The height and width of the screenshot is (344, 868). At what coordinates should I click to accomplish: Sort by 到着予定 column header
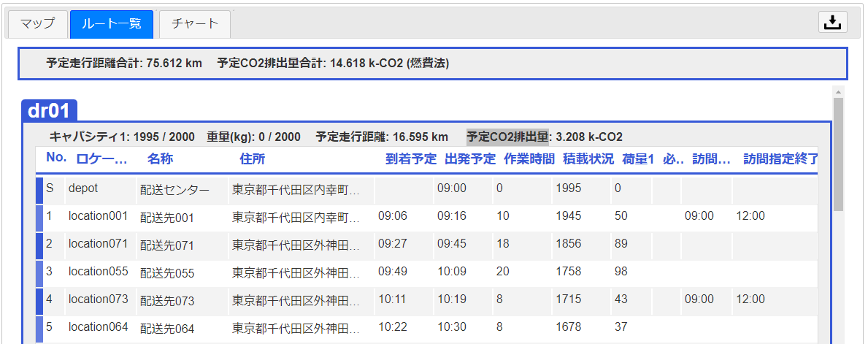(x=410, y=158)
